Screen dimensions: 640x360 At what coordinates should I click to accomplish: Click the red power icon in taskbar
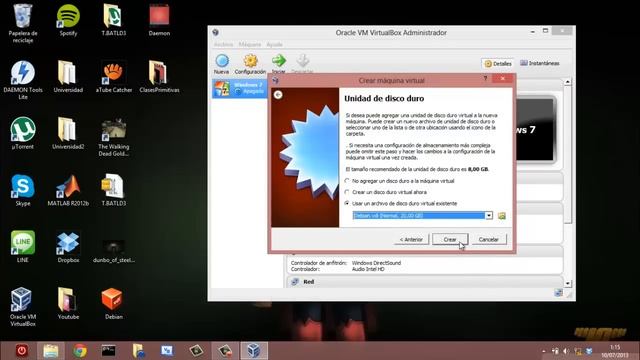click(22, 351)
